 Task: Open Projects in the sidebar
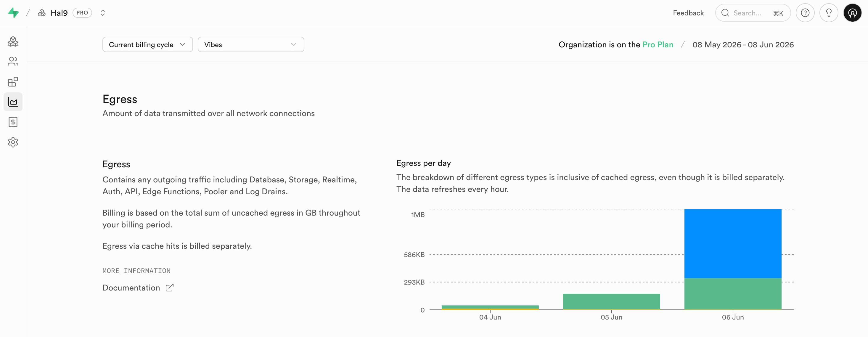click(13, 41)
